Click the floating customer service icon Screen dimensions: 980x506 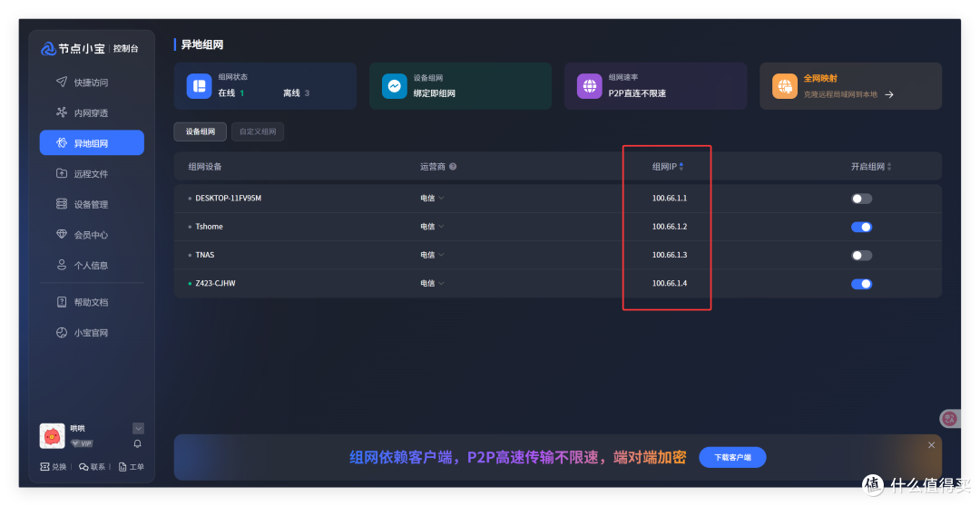(x=949, y=419)
